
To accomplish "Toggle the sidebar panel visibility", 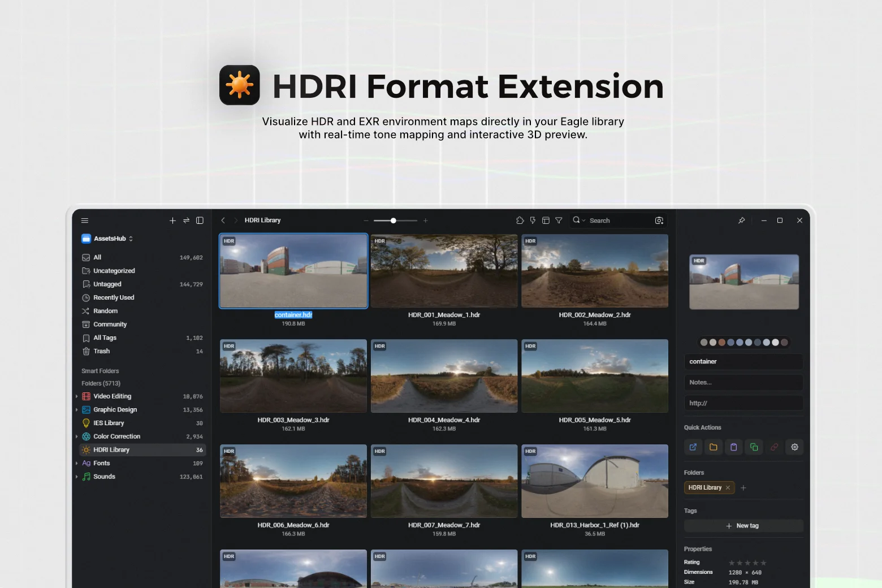I will (x=200, y=220).
